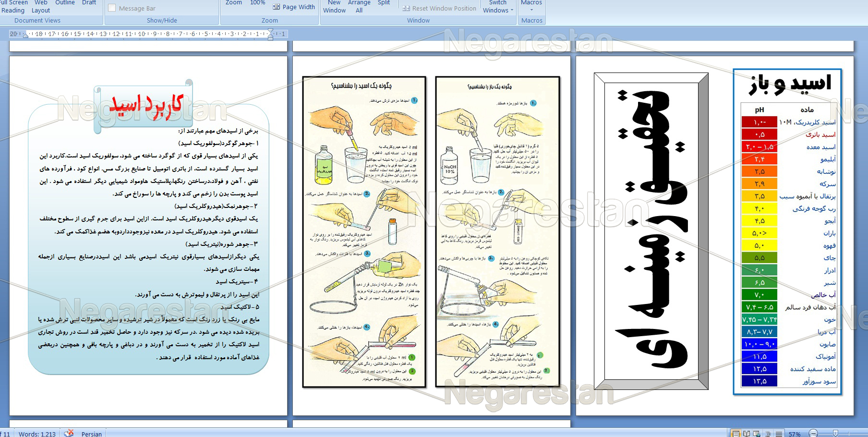The height and width of the screenshot is (437, 868).
Task: Click the 57% zoom level indicator
Action: [x=795, y=434]
